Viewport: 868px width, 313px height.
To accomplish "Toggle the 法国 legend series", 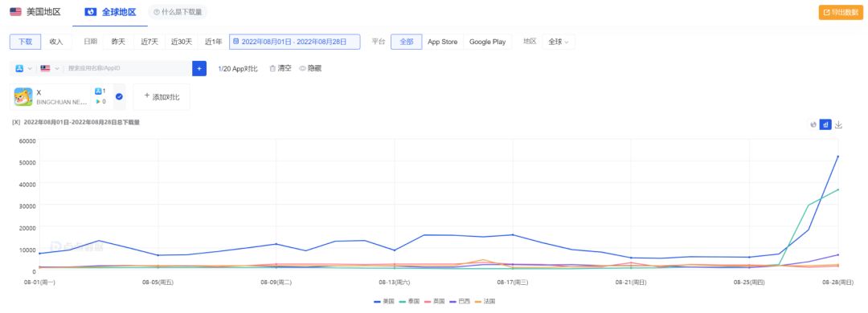I will pyautogui.click(x=485, y=302).
